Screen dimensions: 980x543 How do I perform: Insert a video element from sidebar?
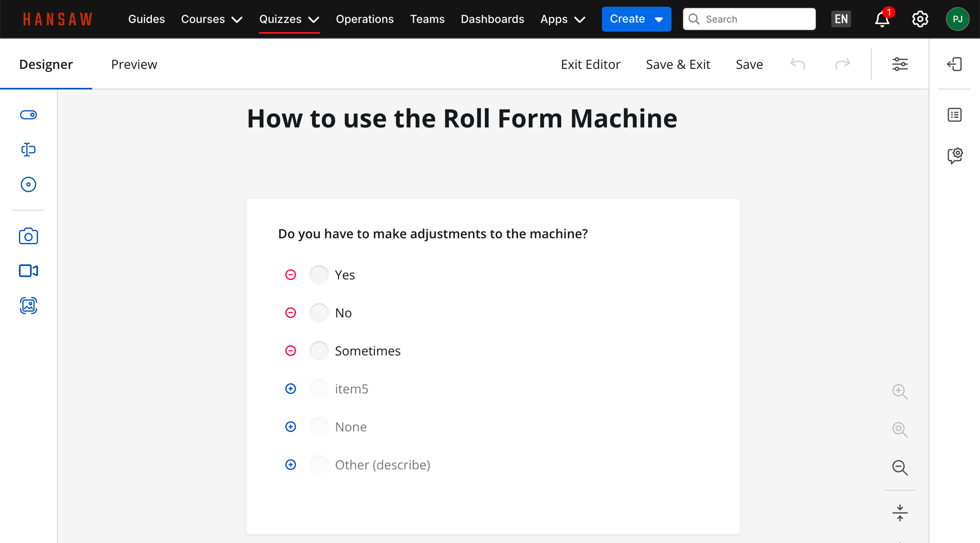click(x=28, y=271)
